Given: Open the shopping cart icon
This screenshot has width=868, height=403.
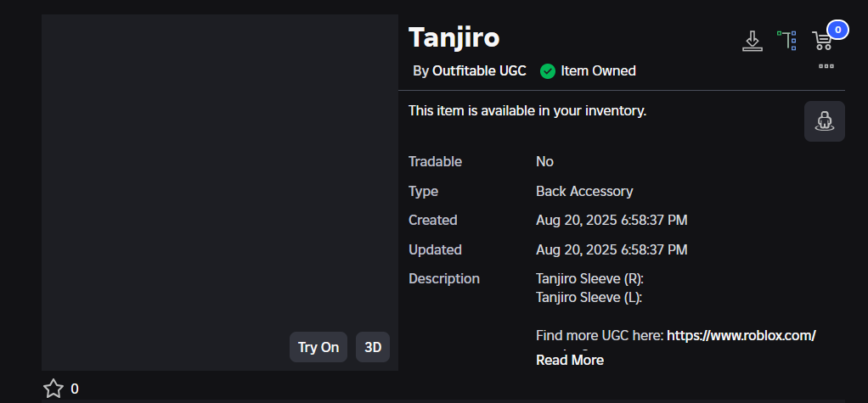Looking at the screenshot, I should [823, 41].
